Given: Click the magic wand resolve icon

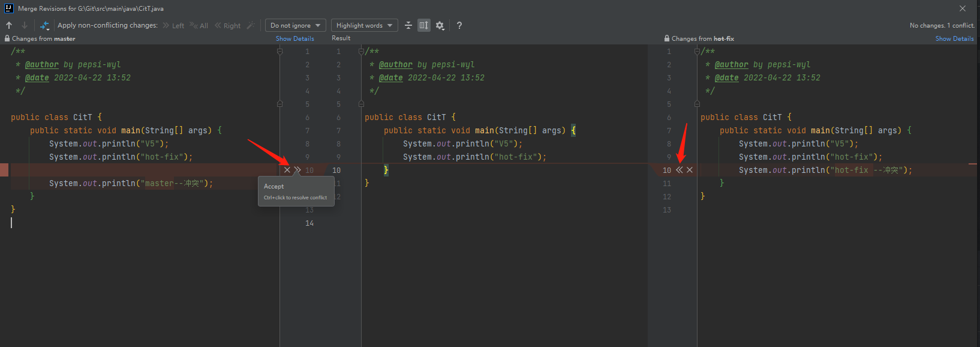Looking at the screenshot, I should 251,25.
